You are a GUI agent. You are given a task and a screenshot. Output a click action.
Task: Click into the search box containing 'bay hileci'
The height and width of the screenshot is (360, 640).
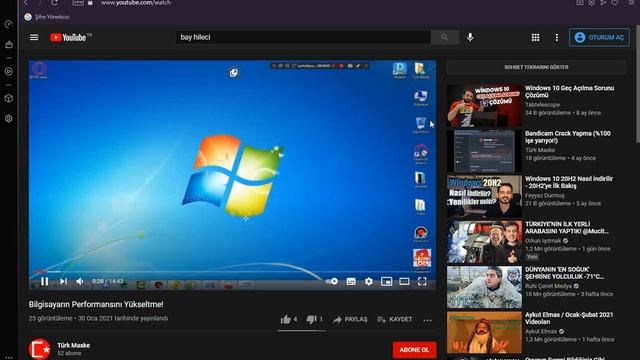pos(303,37)
